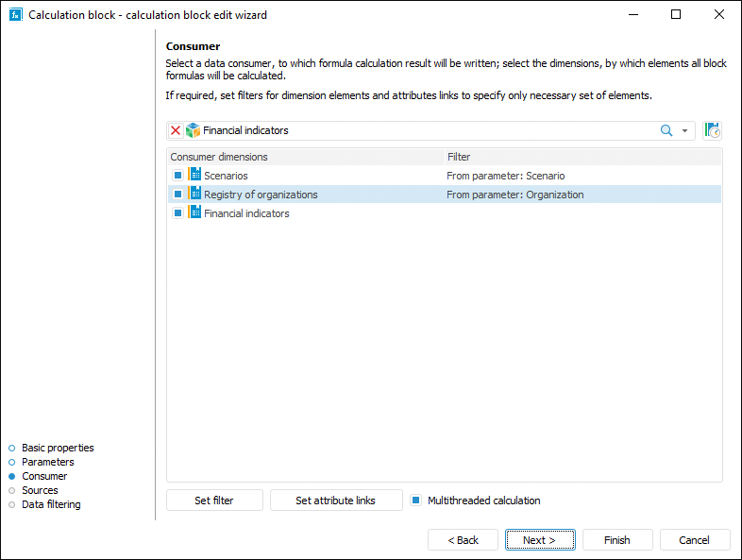Click the application icon in title bar

[x=15, y=14]
